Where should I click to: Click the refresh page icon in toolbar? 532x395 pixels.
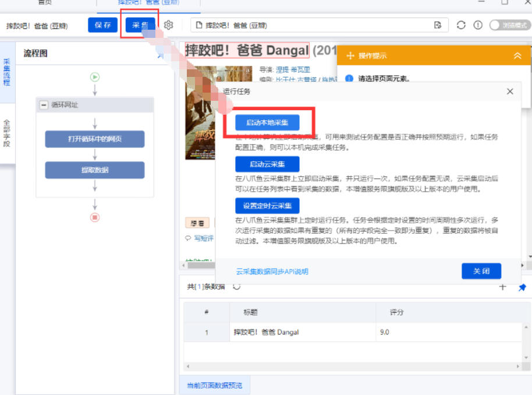(x=461, y=25)
